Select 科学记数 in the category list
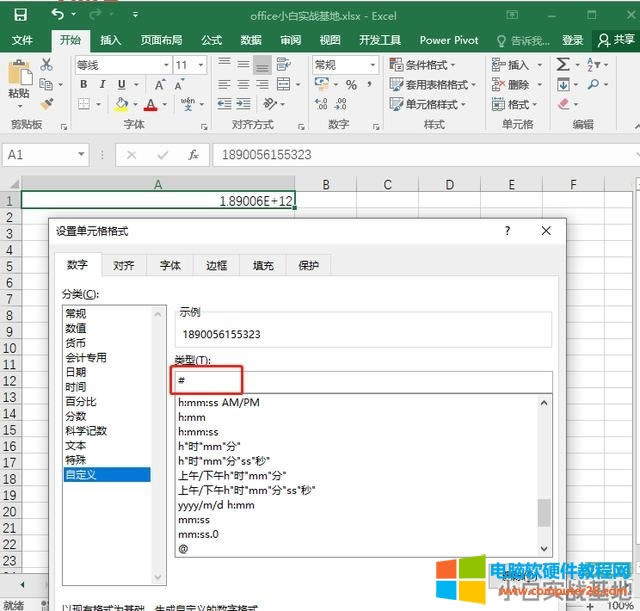Screen dimensions: 640x611 pyautogui.click(x=86, y=431)
